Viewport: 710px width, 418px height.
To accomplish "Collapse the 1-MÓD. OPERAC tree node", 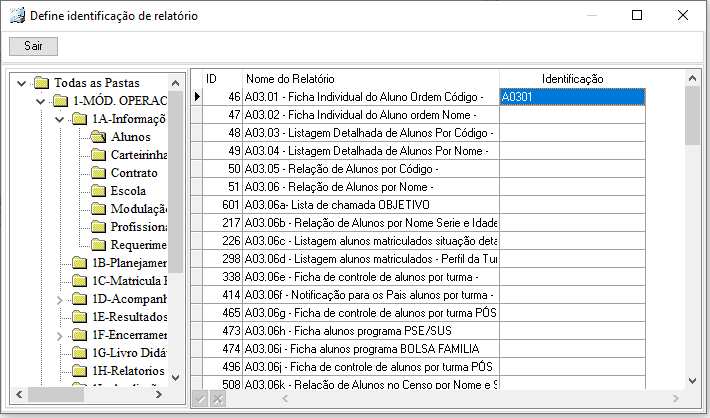I will click(40, 101).
